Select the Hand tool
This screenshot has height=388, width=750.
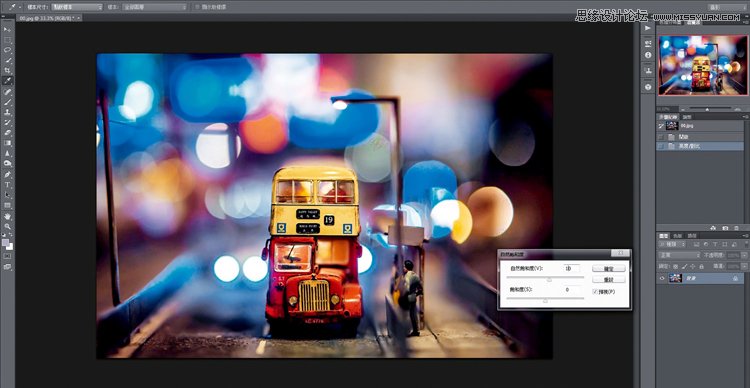8,216
